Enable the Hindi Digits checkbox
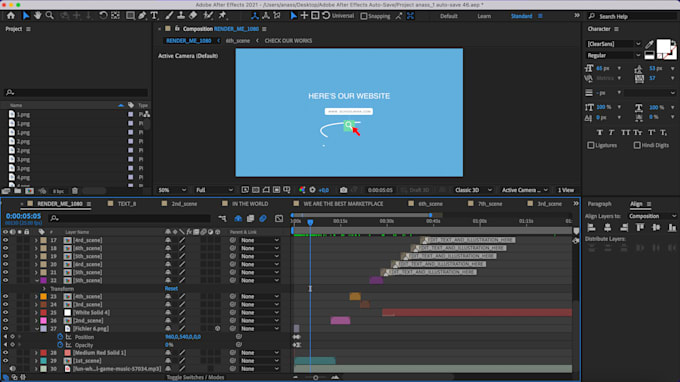This screenshot has width=680, height=382. [637, 145]
